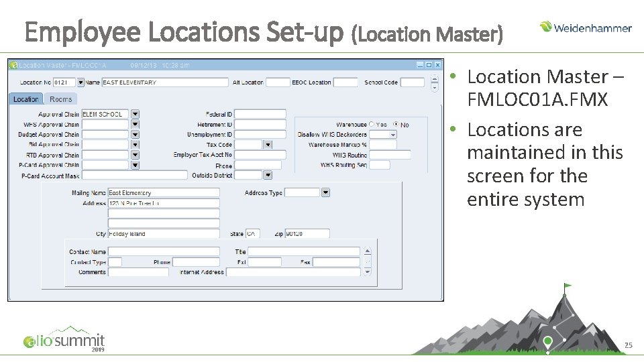The image size is (644, 362).
Task: Expand the Outside District dropdown
Action: [268, 175]
